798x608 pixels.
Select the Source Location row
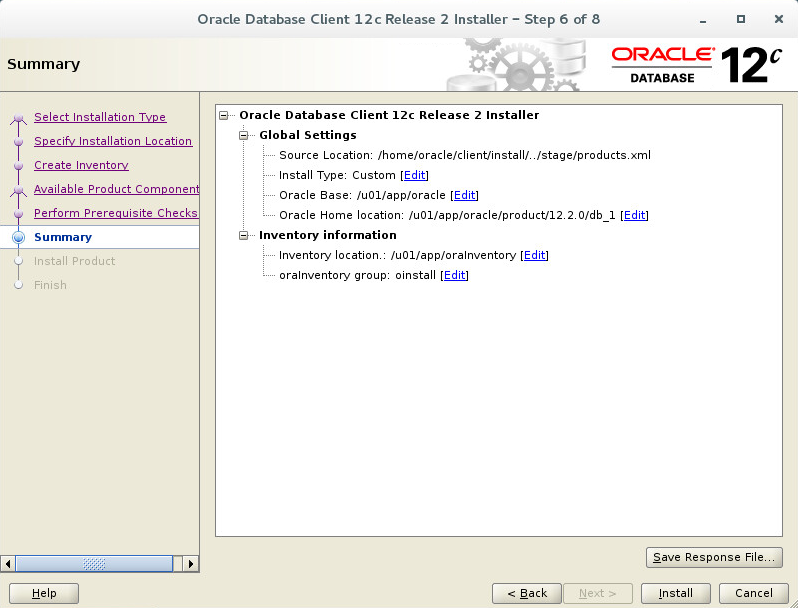point(465,155)
